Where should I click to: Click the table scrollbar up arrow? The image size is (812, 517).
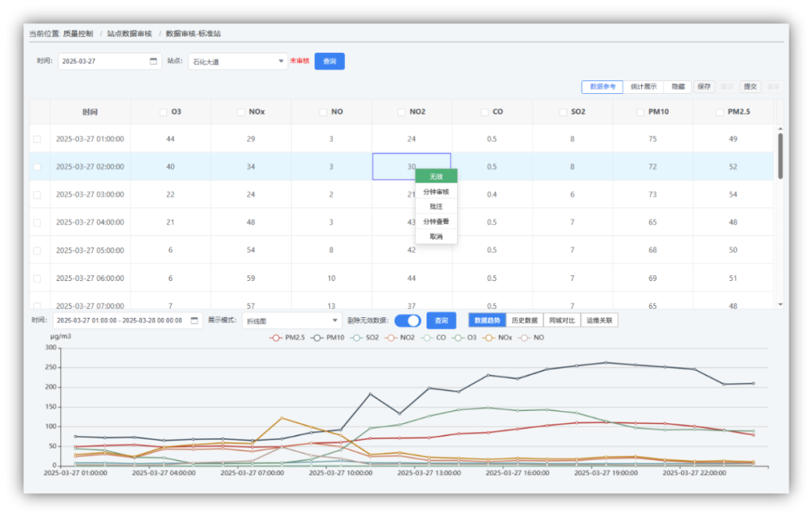coord(780,128)
